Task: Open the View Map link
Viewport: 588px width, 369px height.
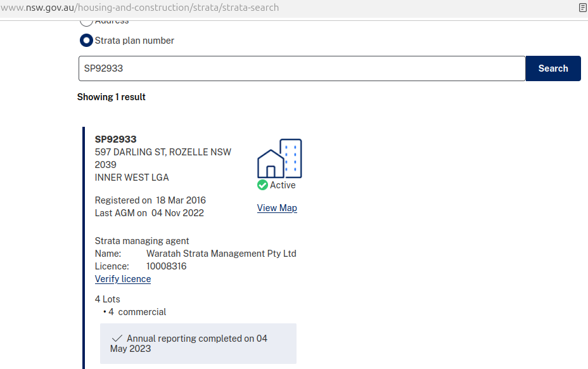Action: point(277,208)
